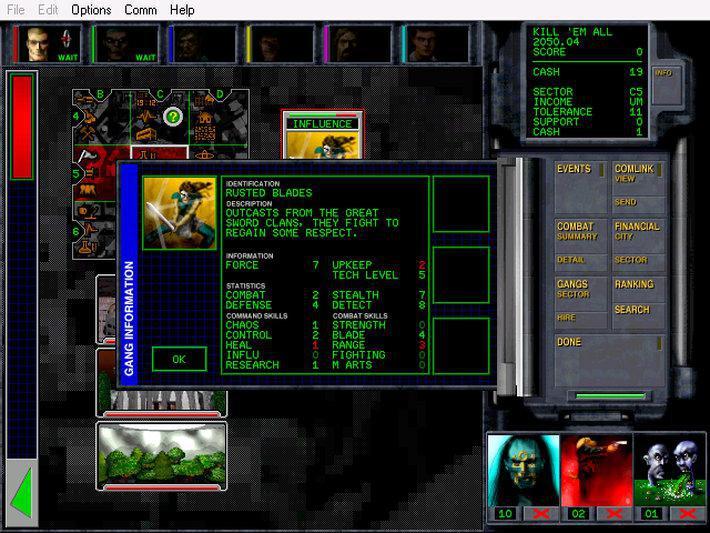Click the red X under gang card 01
710x533 pixels.
[x=687, y=514]
